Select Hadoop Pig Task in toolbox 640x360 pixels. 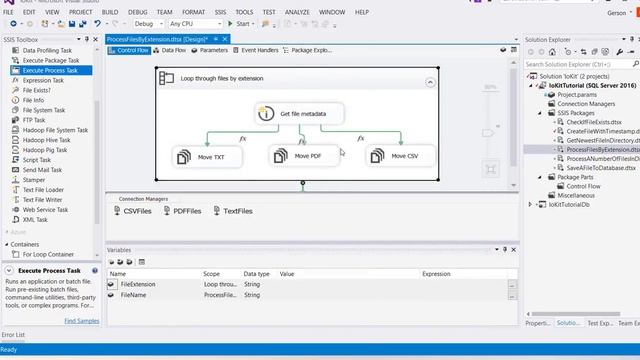pyautogui.click(x=45, y=150)
